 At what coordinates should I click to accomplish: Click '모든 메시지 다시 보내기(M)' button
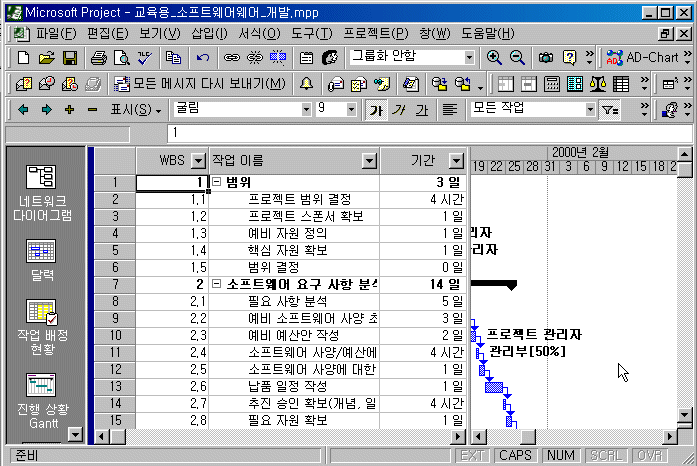[x=200, y=84]
